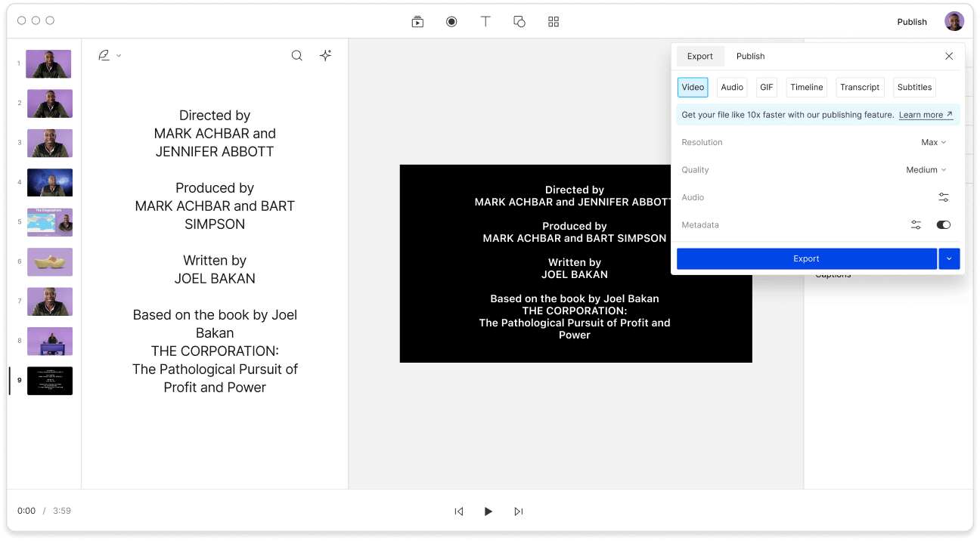Viewport: 980px width, 541px height.
Task: Click the blue Export button
Action: 806,258
